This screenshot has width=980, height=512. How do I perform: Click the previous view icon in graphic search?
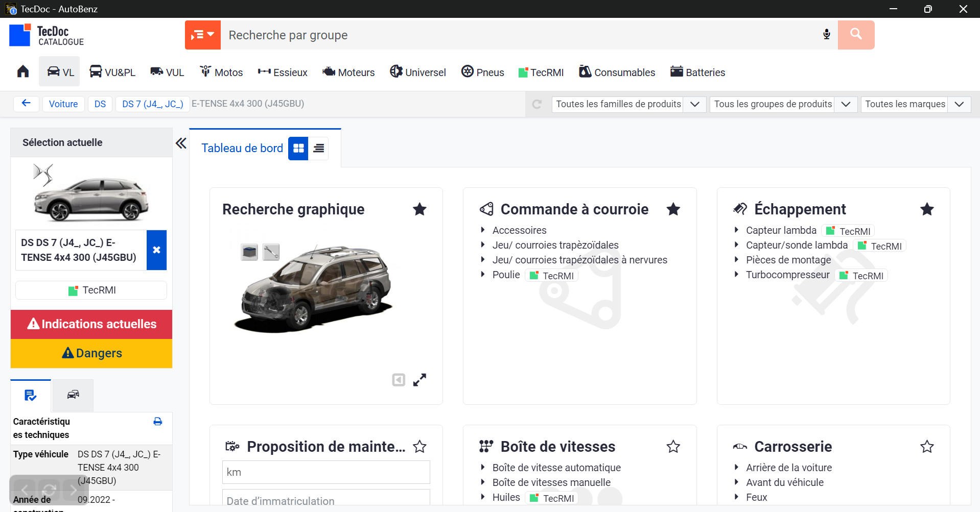pos(399,380)
